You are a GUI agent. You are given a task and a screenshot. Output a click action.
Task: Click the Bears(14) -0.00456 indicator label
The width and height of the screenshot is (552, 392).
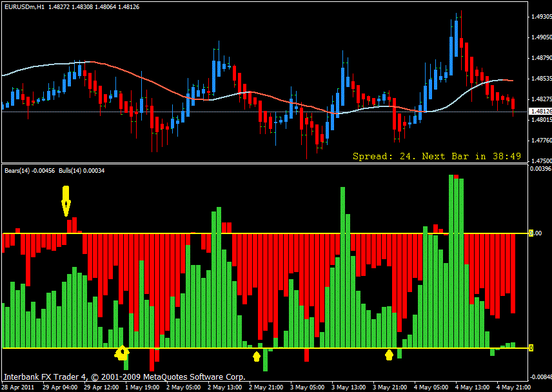(x=30, y=171)
